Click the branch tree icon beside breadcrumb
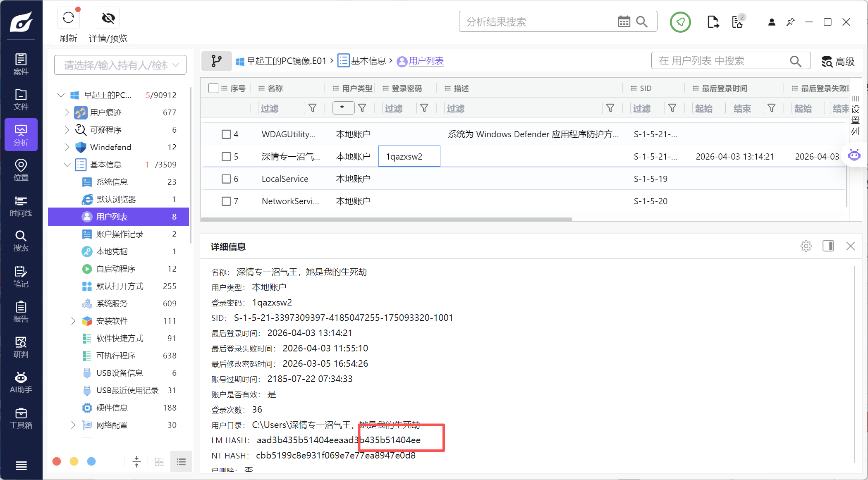 click(x=216, y=61)
